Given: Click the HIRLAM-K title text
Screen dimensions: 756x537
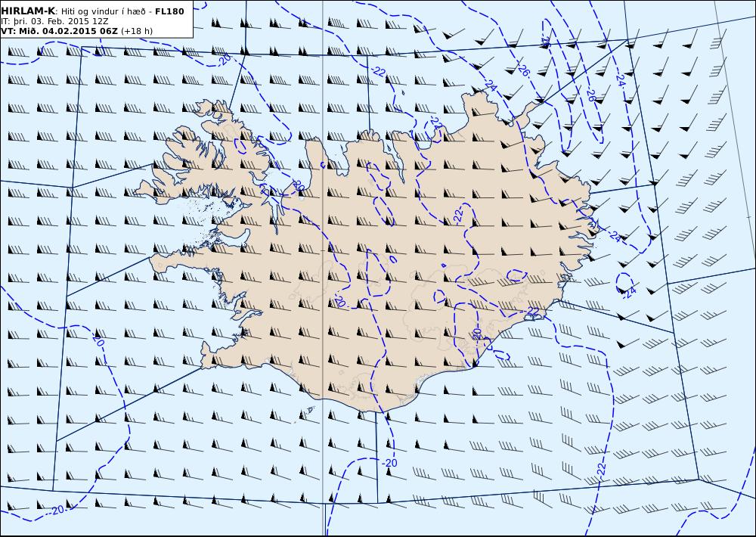Looking at the screenshot, I should coord(29,11).
